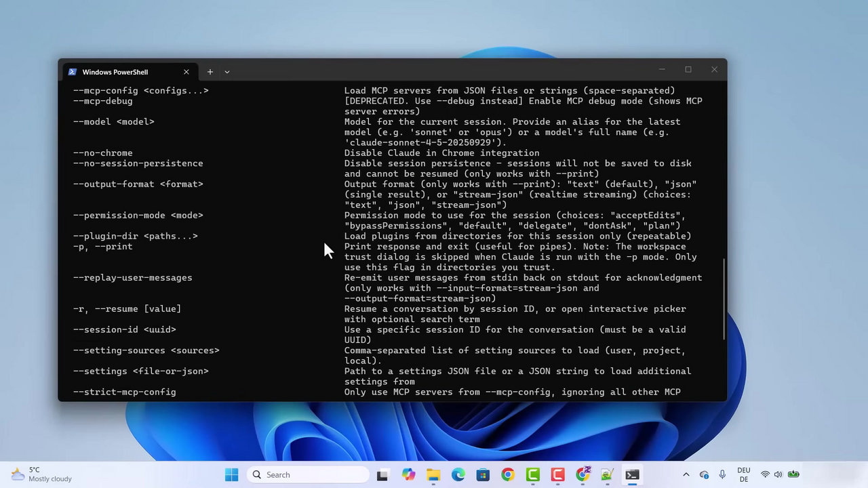This screenshot has width=868, height=488.
Task: Open a new terminal tab with the plus button
Action: click(210, 72)
